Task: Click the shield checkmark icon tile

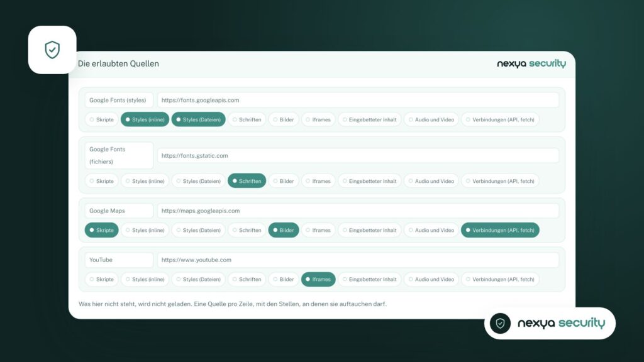Action: 52,50
